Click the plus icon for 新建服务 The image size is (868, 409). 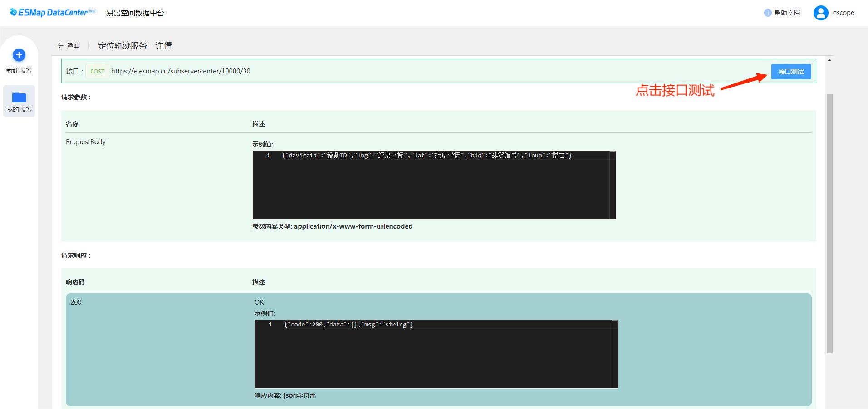click(x=19, y=55)
